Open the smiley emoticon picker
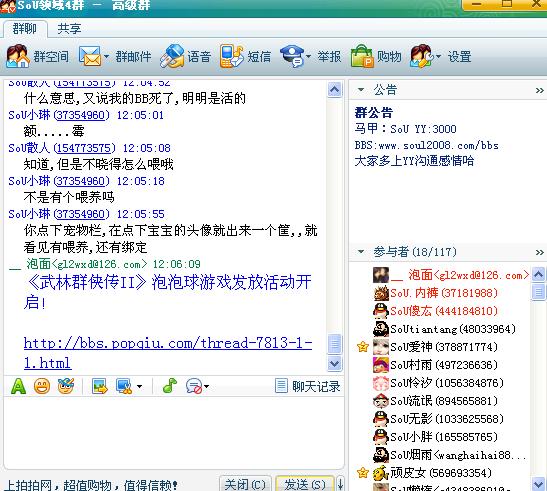 (x=42, y=386)
